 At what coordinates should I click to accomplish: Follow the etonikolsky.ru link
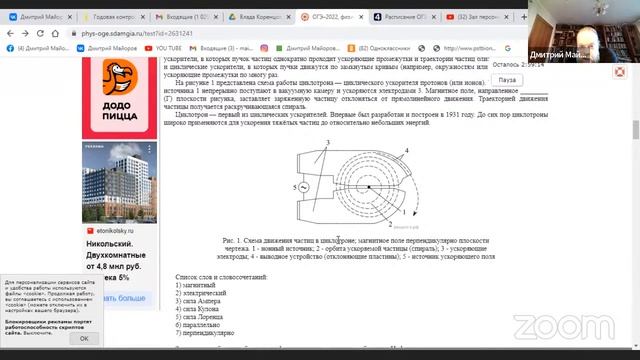115,231
